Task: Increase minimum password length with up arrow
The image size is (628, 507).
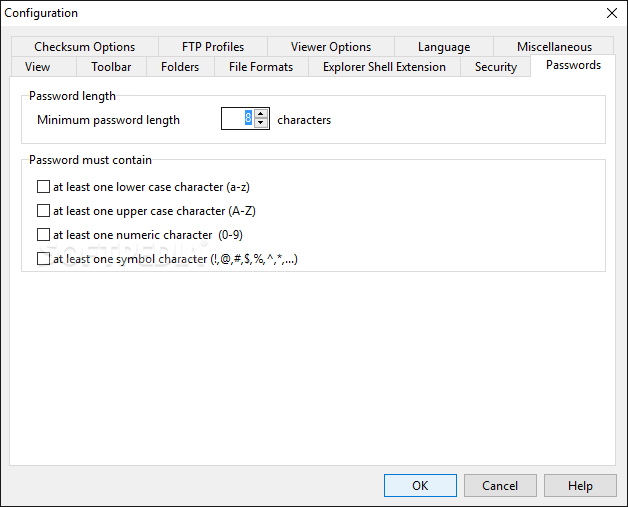Action: (261, 114)
